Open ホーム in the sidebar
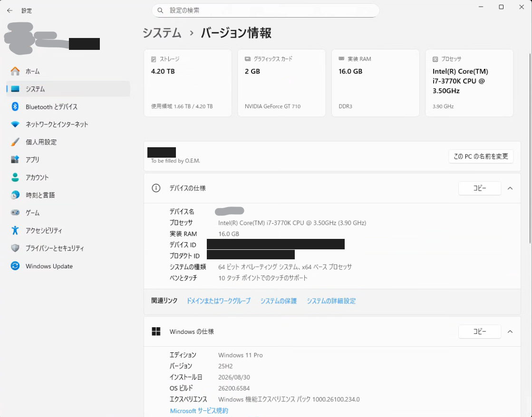Image resolution: width=532 pixels, height=417 pixels. point(68,71)
